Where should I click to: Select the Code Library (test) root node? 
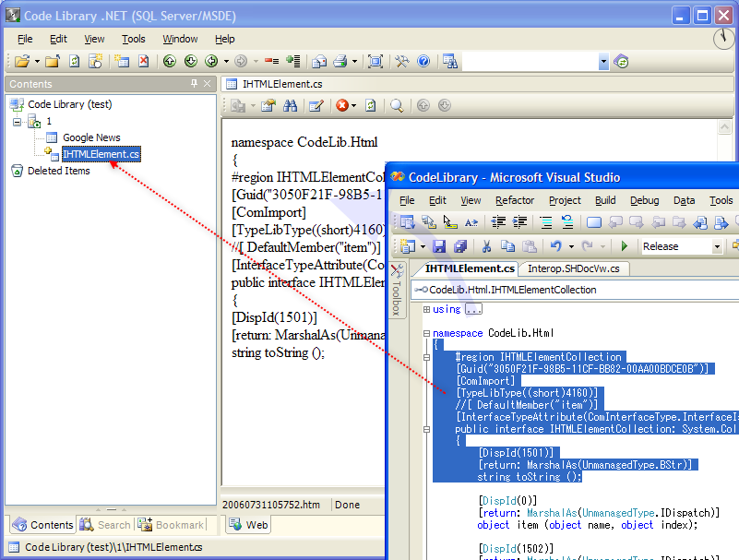(x=70, y=104)
